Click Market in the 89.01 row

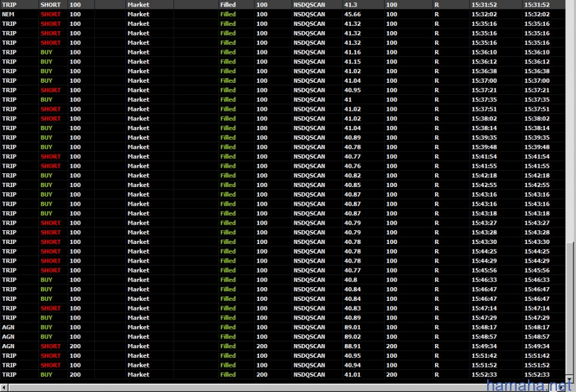click(138, 327)
